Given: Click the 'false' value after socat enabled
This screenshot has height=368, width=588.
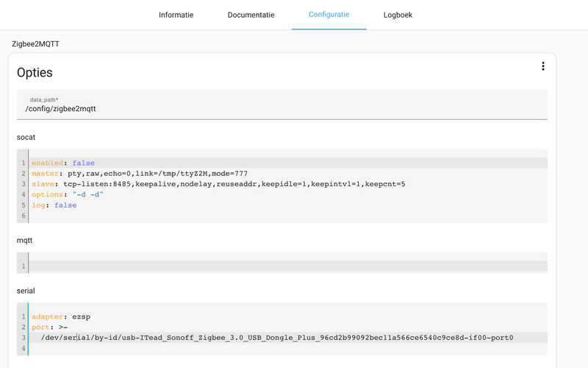Looking at the screenshot, I should pyautogui.click(x=84, y=163).
